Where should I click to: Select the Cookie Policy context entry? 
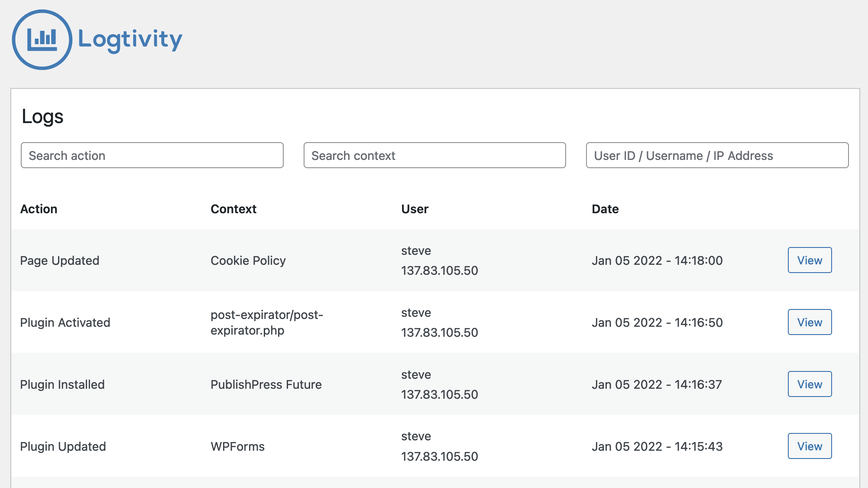pyautogui.click(x=248, y=260)
